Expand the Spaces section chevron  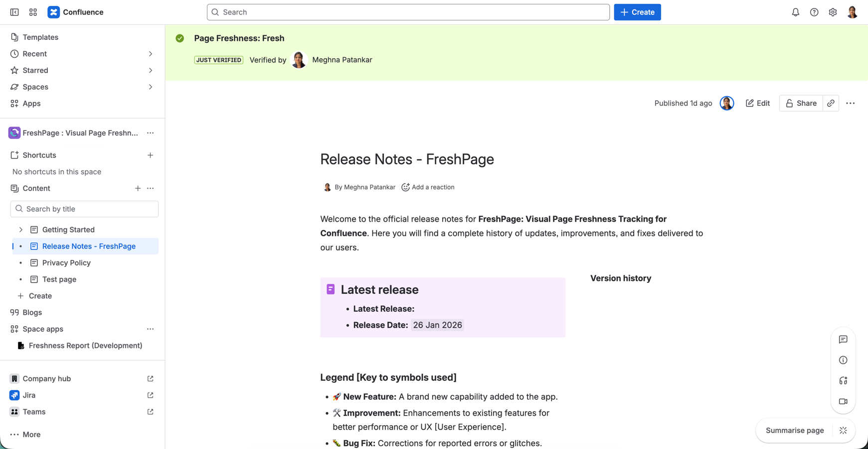click(x=151, y=87)
